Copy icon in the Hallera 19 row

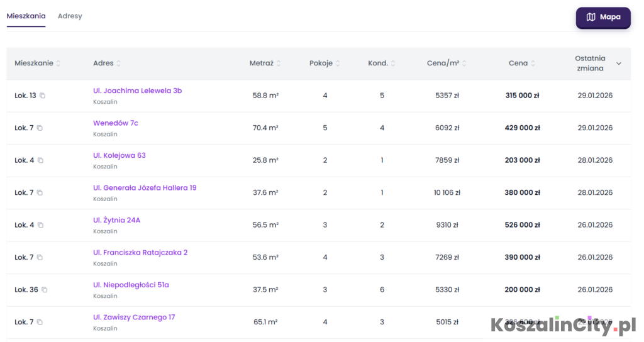pyautogui.click(x=40, y=193)
